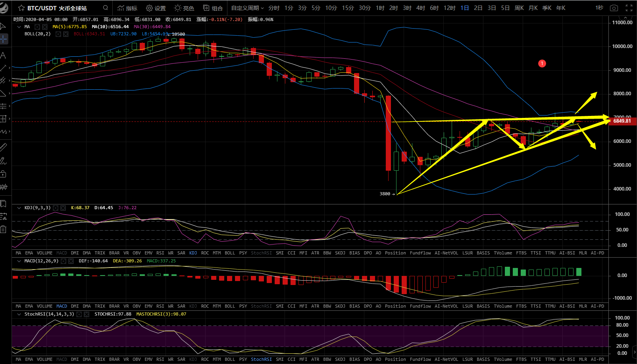637x364 pixels.
Task: Open the bookmark icon in sidebar
Action: click(3, 204)
